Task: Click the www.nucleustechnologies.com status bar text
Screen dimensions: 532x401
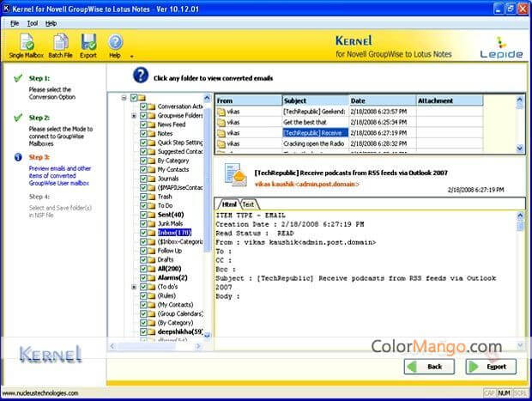Action: tap(40, 393)
